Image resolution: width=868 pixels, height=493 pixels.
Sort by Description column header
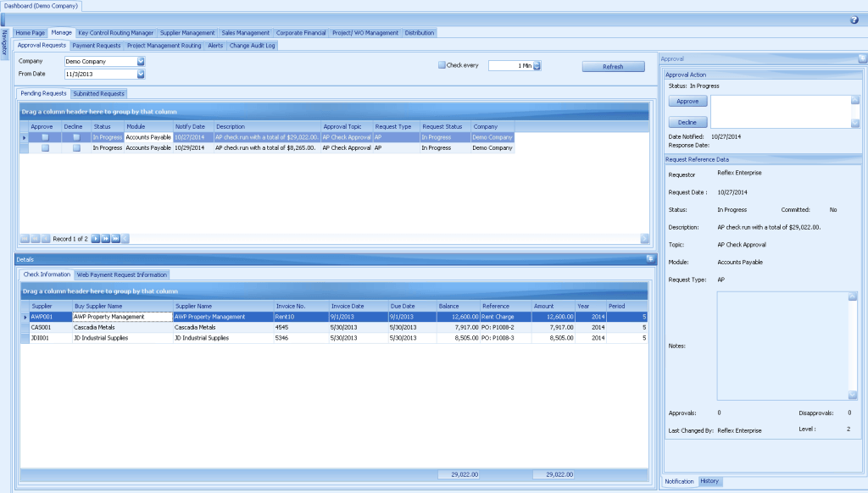pos(267,127)
